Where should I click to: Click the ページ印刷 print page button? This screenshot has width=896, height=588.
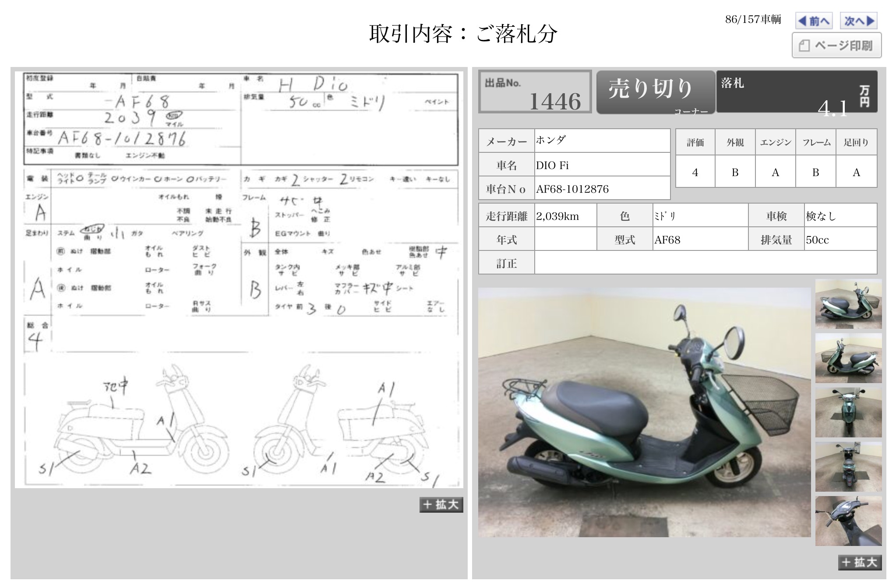pos(836,45)
